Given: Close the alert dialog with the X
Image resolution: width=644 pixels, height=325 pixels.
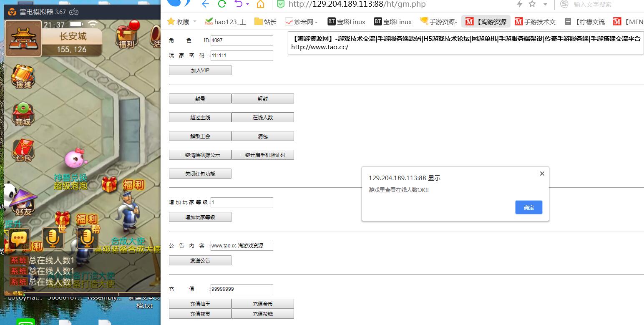Looking at the screenshot, I should coord(542,174).
